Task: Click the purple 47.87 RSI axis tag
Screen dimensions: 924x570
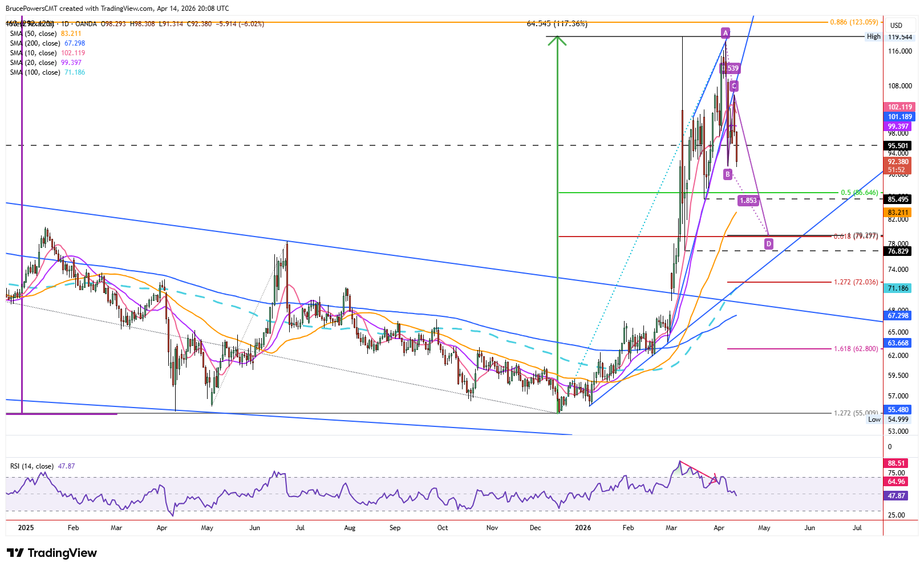Action: pyautogui.click(x=896, y=496)
